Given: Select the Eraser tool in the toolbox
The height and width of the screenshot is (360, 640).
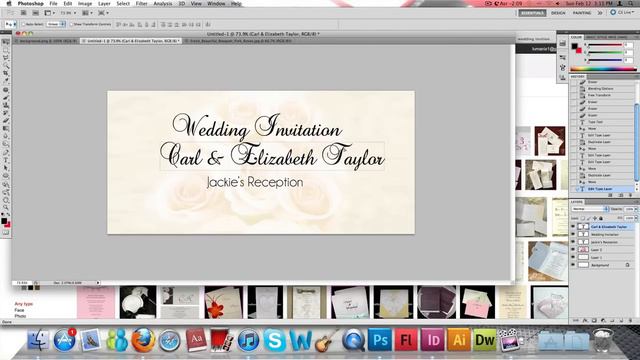Looking at the screenshot, I should tap(6, 120).
